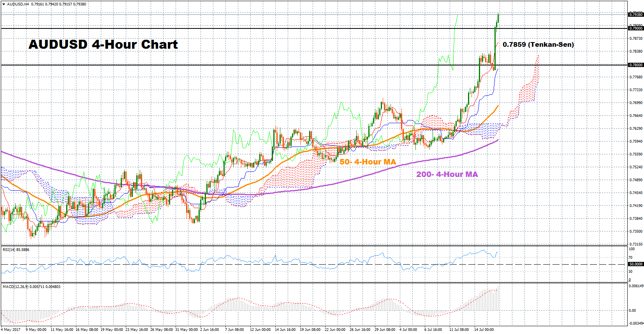This screenshot has height=334, width=644.
Task: Click the 0.74890 price axis label
Action: [x=636, y=180]
